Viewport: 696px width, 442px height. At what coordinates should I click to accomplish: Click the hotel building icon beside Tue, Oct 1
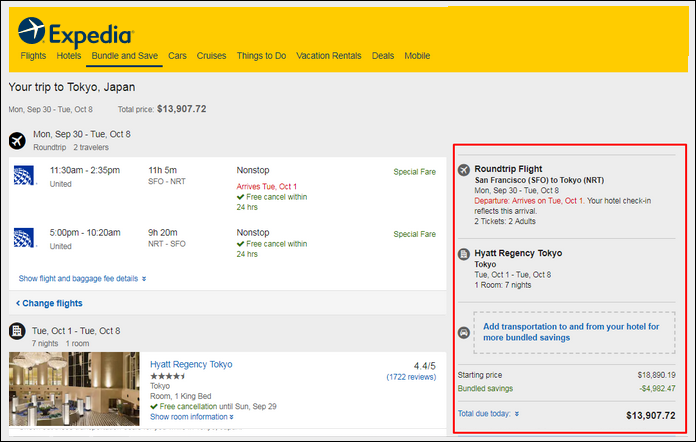point(17,331)
